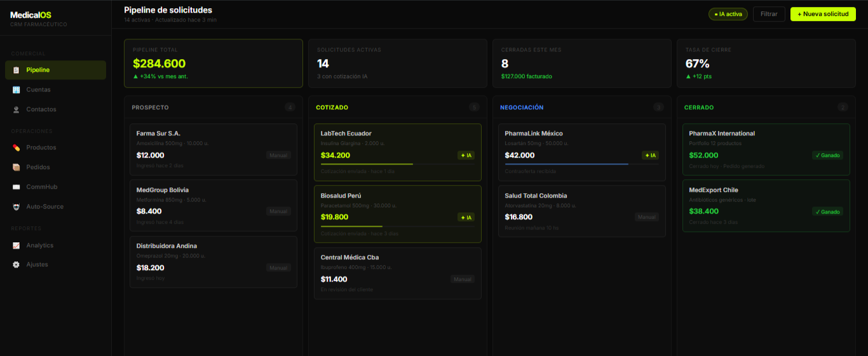Click the $34.200 amount on LabTech Ecuador

tap(336, 155)
